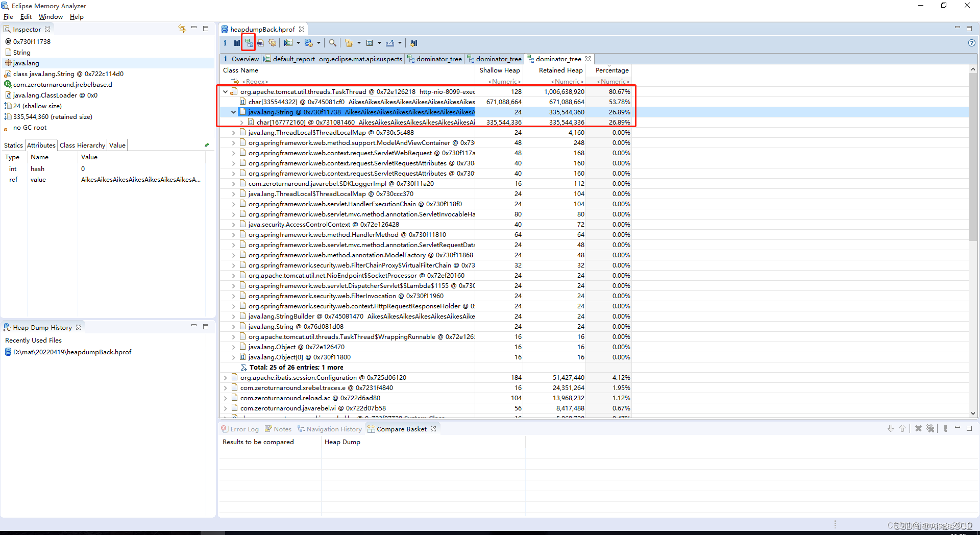Maximize the editor area panel
The height and width of the screenshot is (535, 980).
[969, 28]
